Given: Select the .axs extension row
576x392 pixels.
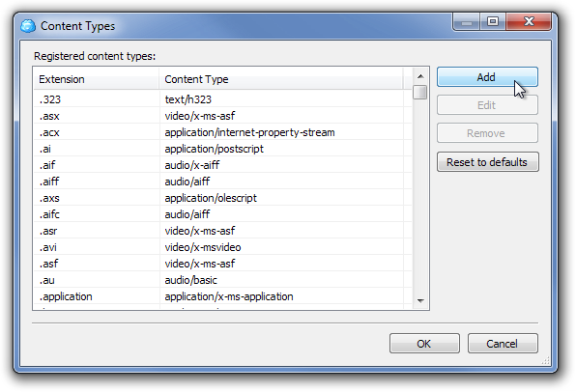Looking at the screenshot, I should point(222,198).
